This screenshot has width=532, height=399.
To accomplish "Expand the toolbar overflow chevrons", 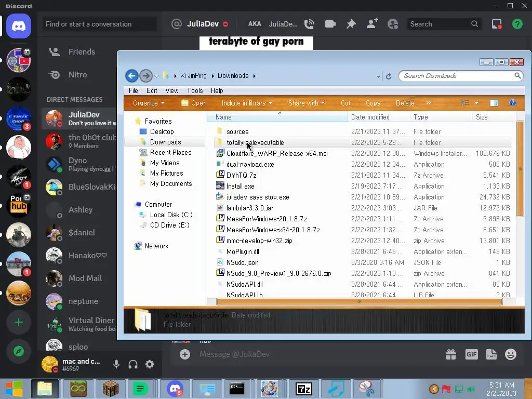I will coord(429,103).
